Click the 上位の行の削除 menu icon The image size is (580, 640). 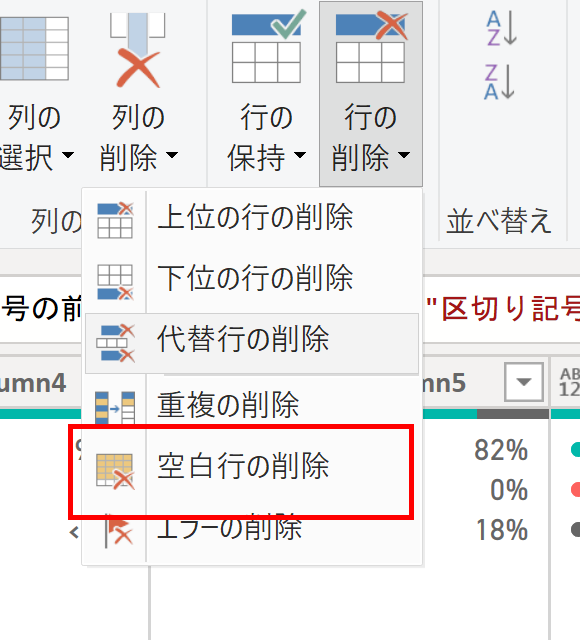tap(115, 220)
